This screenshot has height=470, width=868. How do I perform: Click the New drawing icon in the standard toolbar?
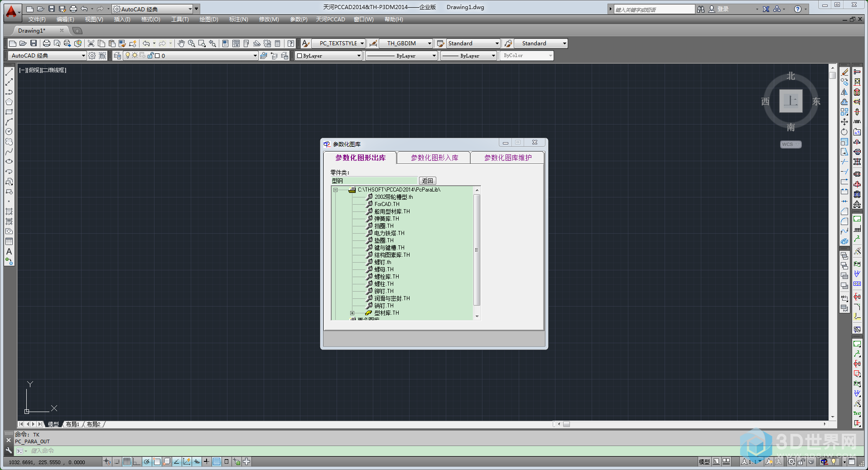(x=13, y=43)
